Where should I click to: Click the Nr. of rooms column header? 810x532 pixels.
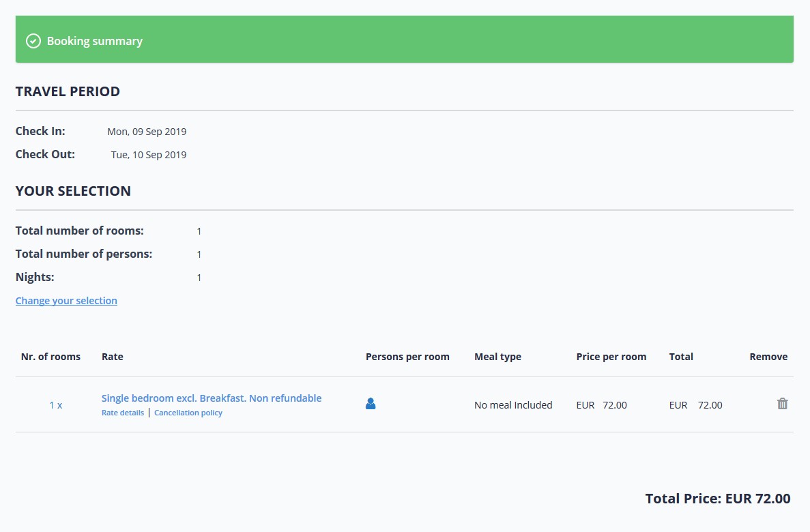50,356
